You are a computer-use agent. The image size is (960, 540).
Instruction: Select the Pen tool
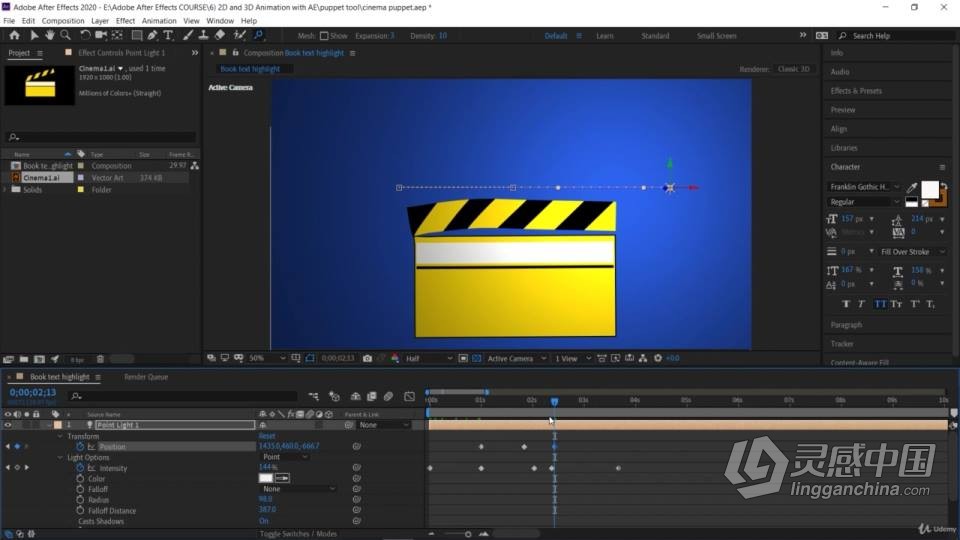point(152,36)
